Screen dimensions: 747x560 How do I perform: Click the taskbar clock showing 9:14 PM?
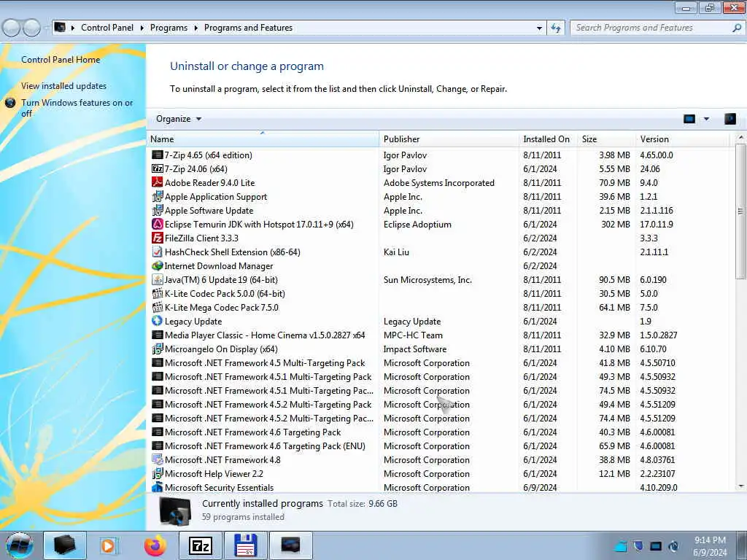710,545
